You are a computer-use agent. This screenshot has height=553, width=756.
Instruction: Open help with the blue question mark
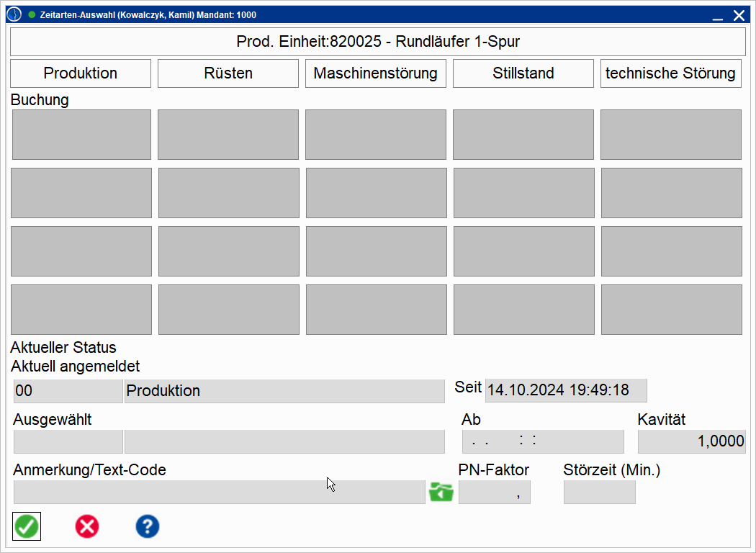pyautogui.click(x=148, y=527)
